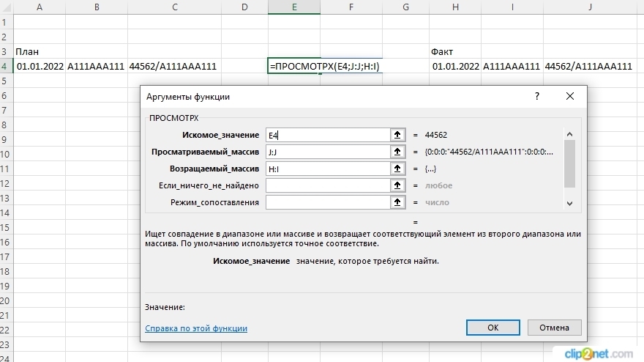
Task: Click the empty Режим_сопоставления input box
Action: 327,202
